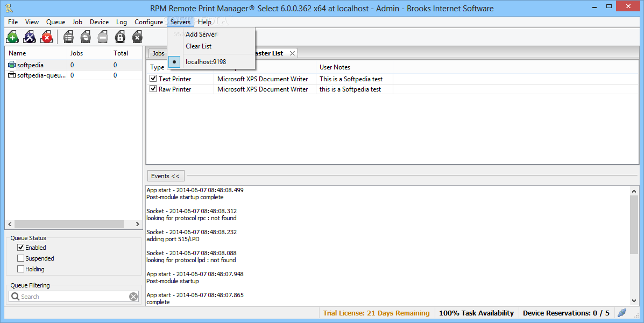This screenshot has height=323, width=644.
Task: Switch to the Jobs tab
Action: tap(158, 53)
